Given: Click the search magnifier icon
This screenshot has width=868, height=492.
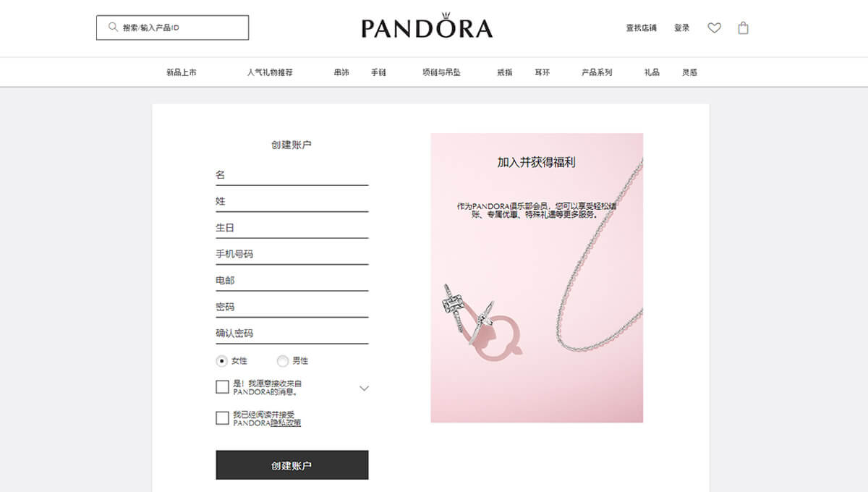Looking at the screenshot, I should pyautogui.click(x=113, y=27).
